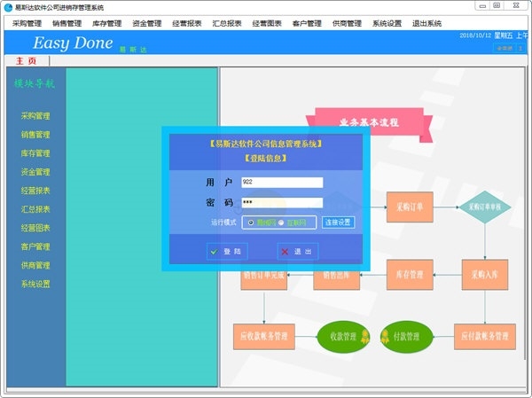Click the 连接设置 button
Image resolution: width=532 pixels, height=398 pixels.
point(339,222)
